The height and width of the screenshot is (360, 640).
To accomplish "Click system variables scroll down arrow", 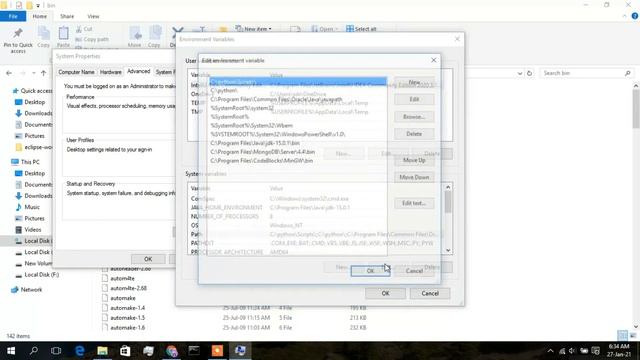I will click(x=448, y=250).
